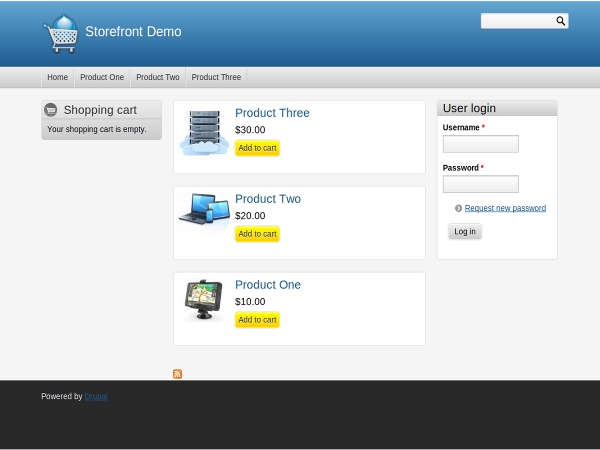Open Product Three menu tab
Image resolution: width=600 pixels, height=450 pixels.
coord(216,77)
